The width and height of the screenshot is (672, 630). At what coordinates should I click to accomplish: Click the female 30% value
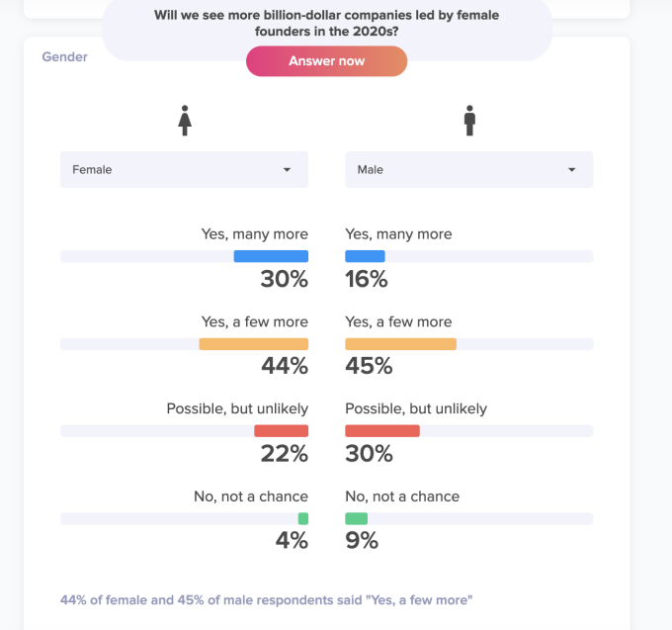tap(284, 280)
